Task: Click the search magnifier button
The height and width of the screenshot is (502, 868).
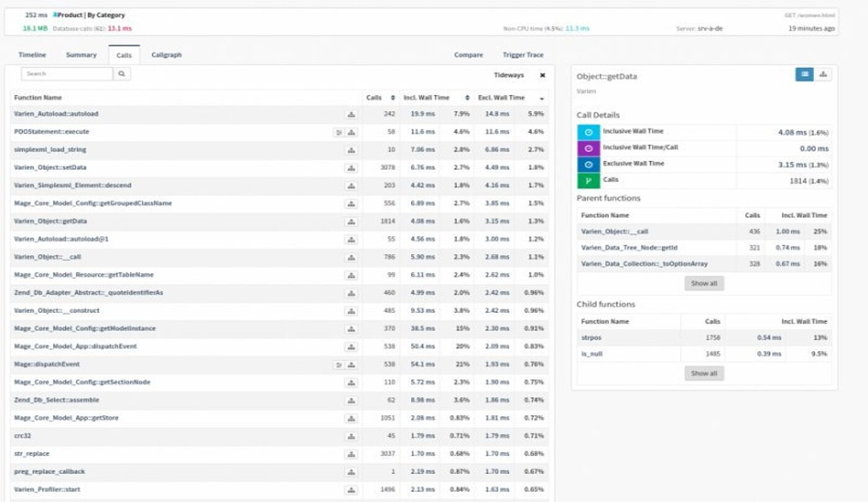Action: [122, 74]
